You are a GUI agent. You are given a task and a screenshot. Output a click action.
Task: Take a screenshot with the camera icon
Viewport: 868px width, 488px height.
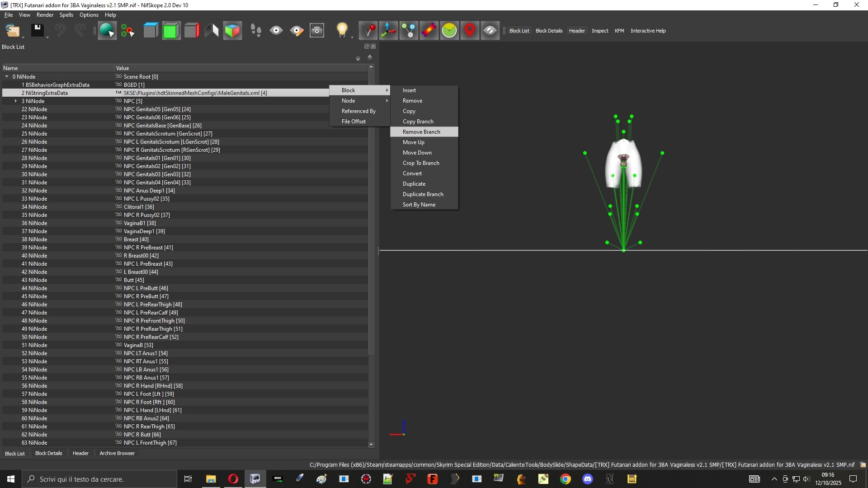point(317,31)
